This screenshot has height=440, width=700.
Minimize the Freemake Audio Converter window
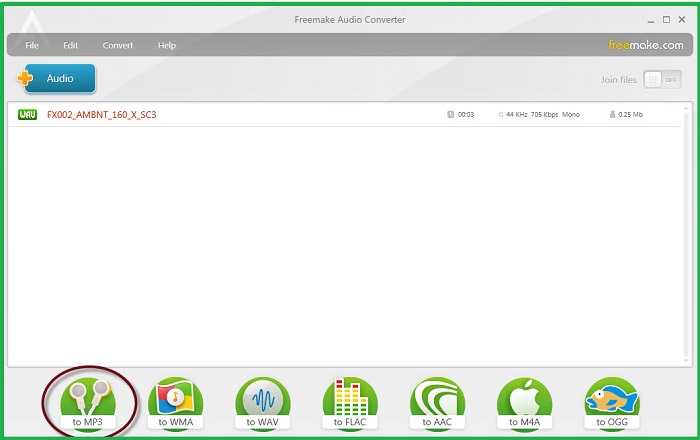tap(651, 20)
